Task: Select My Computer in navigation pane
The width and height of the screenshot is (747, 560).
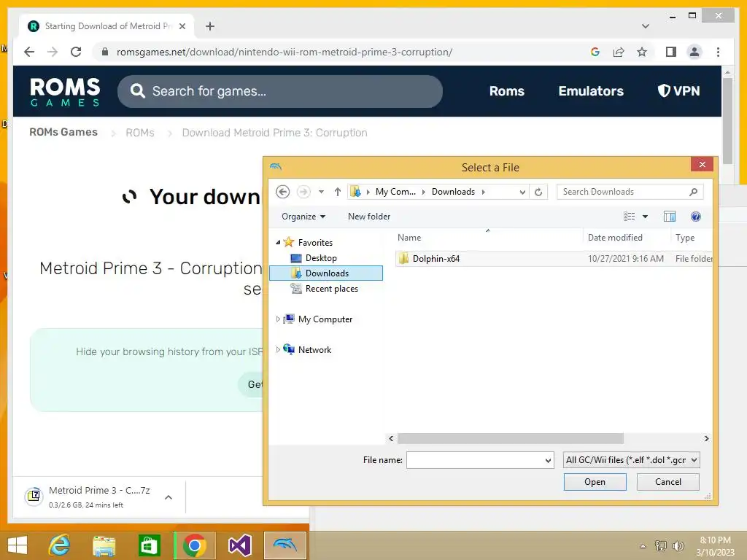Action: point(325,319)
